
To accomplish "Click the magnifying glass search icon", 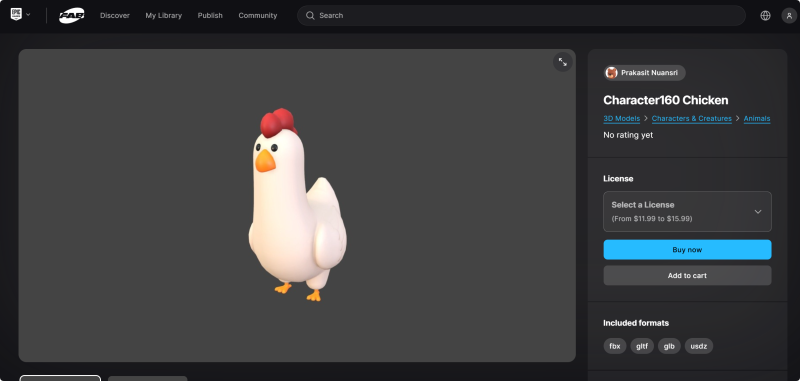I will [310, 15].
